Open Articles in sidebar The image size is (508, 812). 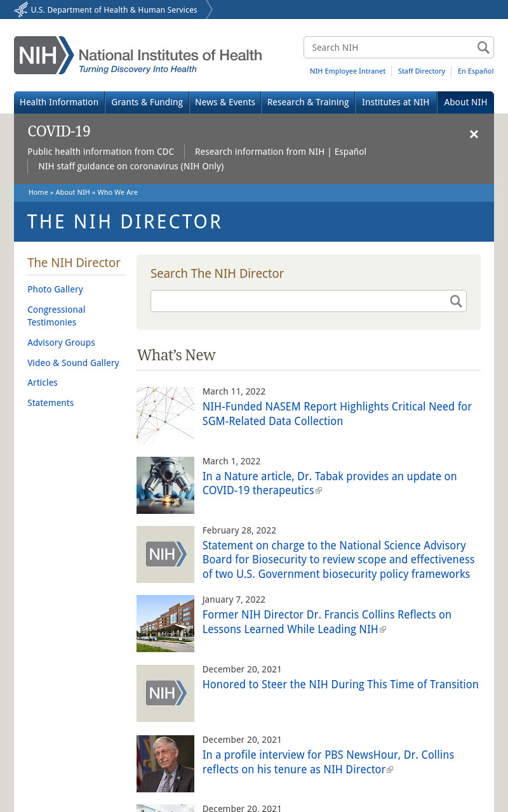(43, 383)
